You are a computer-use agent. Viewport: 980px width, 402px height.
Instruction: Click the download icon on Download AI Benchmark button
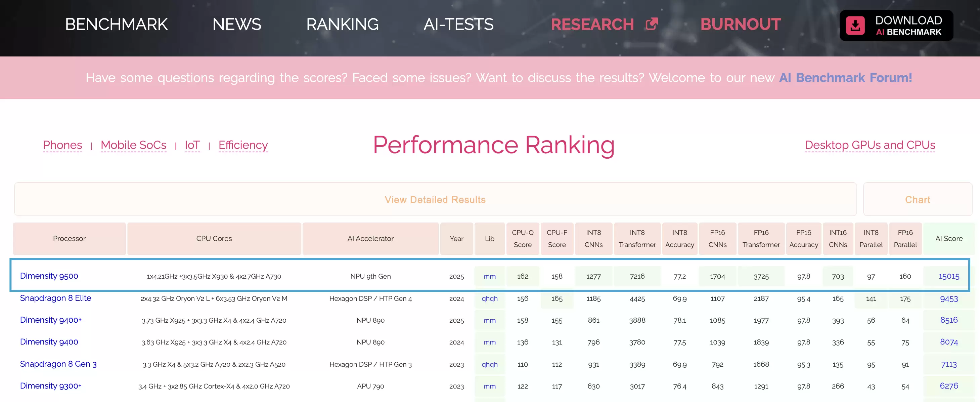[855, 25]
